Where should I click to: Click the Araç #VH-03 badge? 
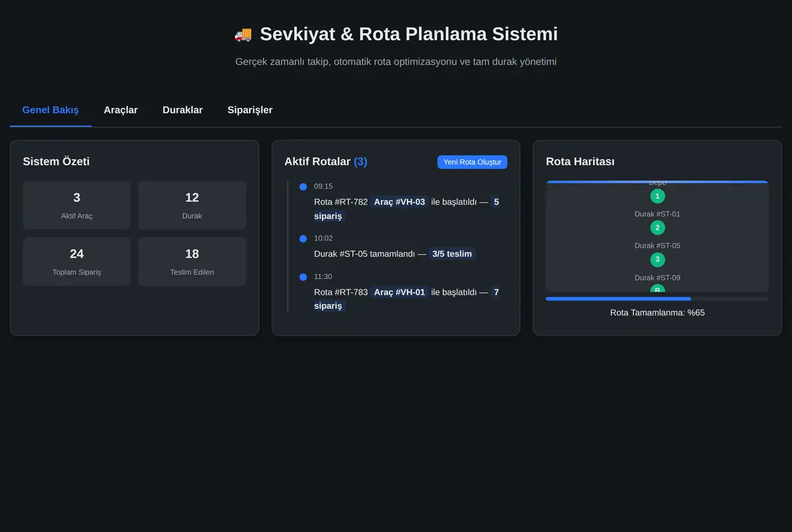[x=399, y=202]
